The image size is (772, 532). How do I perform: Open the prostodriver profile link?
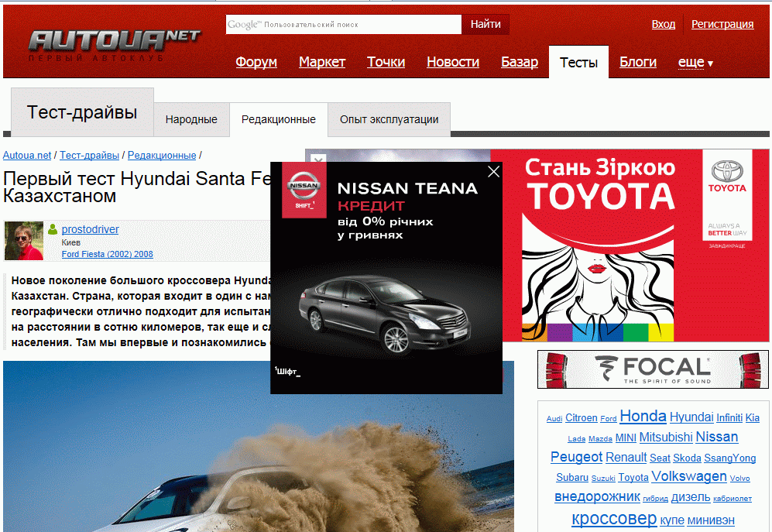(90, 229)
